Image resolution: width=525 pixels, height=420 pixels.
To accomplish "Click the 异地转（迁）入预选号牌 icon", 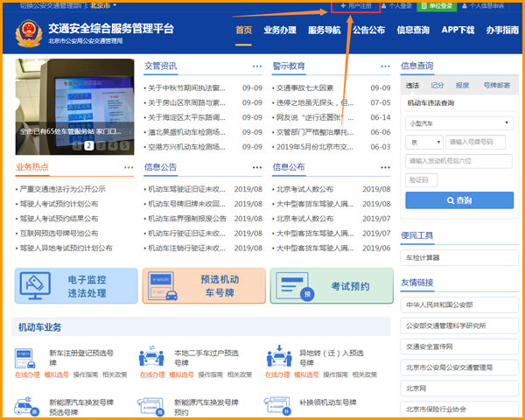I will (x=278, y=359).
